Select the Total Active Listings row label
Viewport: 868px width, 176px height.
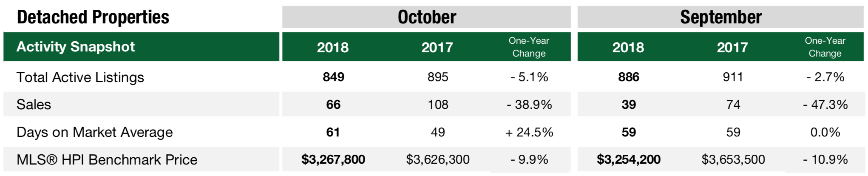(80, 77)
